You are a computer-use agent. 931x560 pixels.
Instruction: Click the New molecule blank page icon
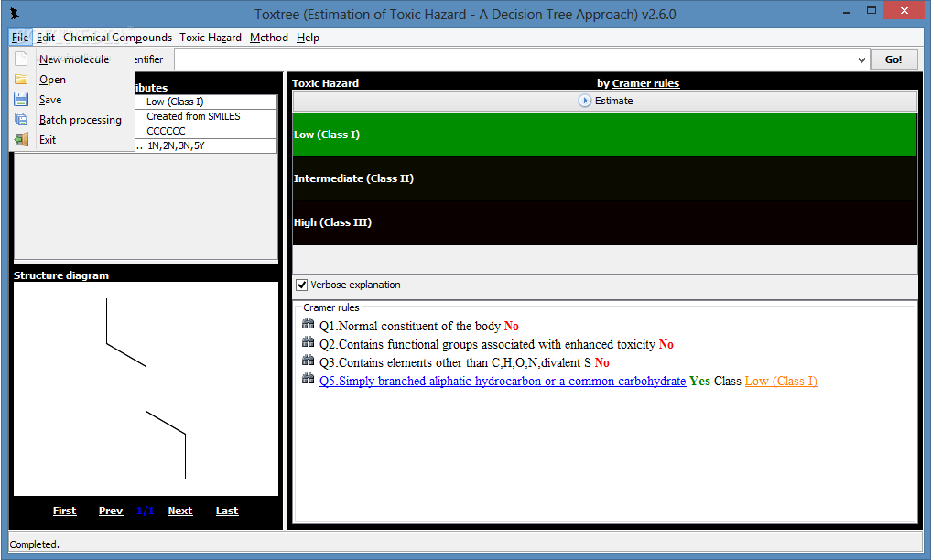[x=21, y=59]
